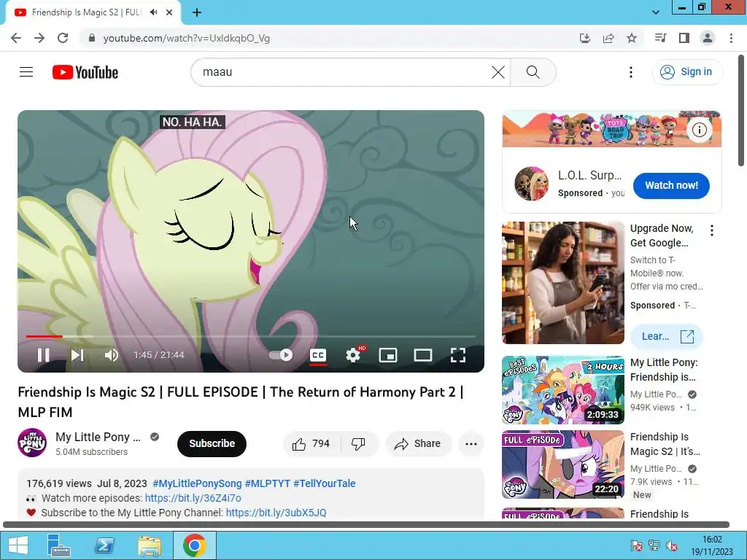
Task: Go back in browser history
Action: click(x=16, y=38)
